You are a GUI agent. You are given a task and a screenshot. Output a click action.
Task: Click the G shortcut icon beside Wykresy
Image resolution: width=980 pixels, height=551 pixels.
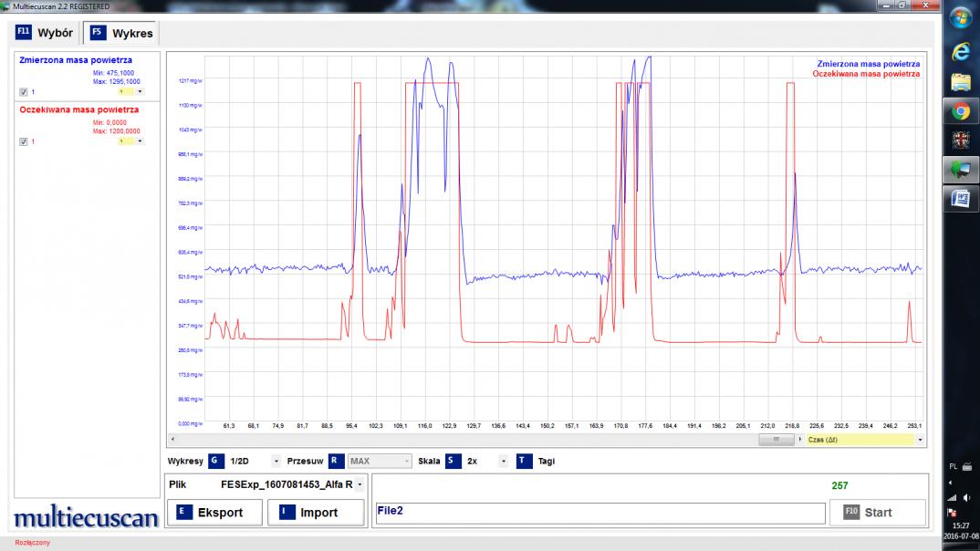(x=215, y=462)
